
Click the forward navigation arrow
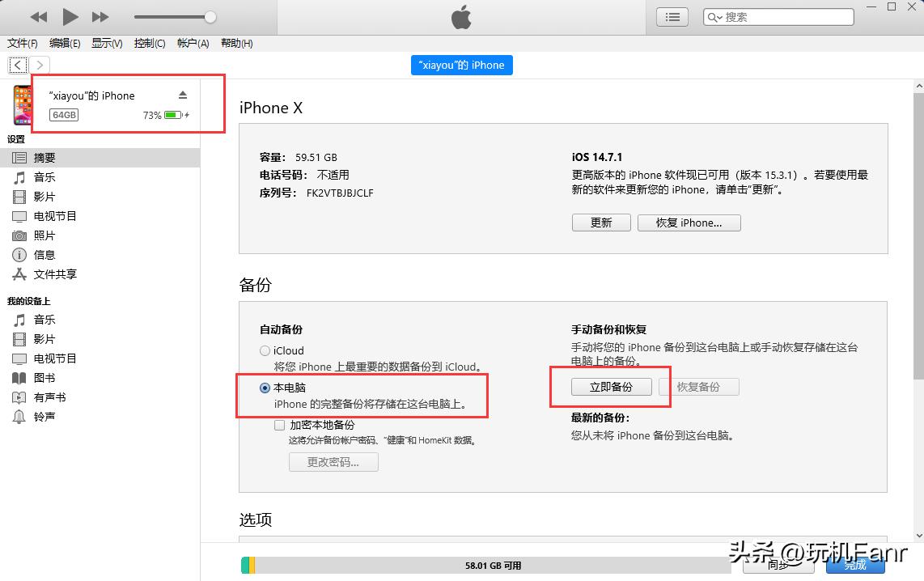point(38,65)
